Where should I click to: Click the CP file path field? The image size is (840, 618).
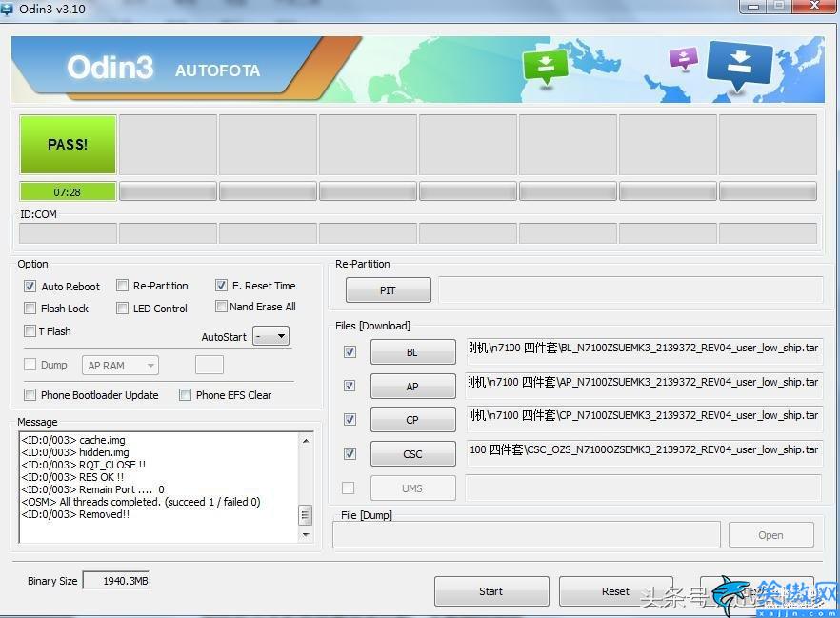pos(644,420)
